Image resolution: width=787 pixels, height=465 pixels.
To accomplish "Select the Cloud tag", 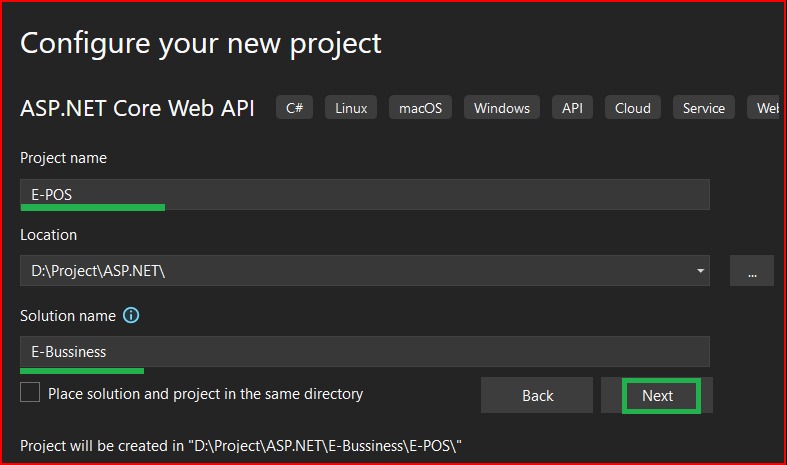I will [x=632, y=108].
